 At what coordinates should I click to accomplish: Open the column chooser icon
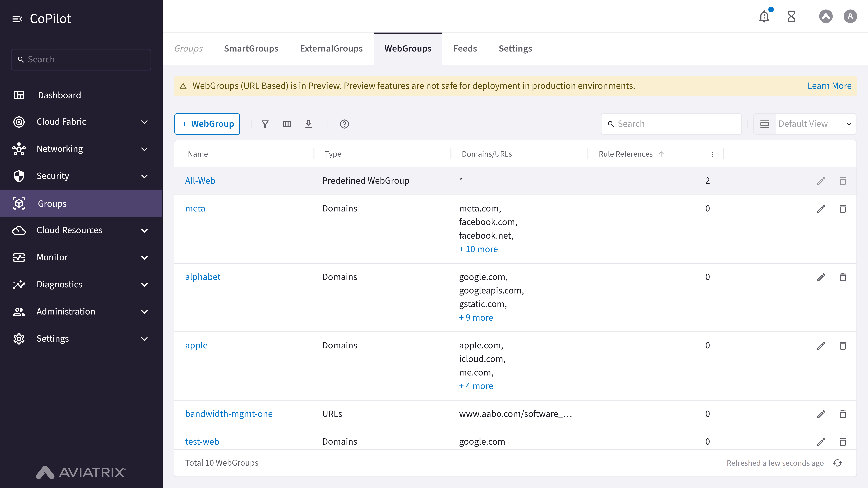(287, 124)
